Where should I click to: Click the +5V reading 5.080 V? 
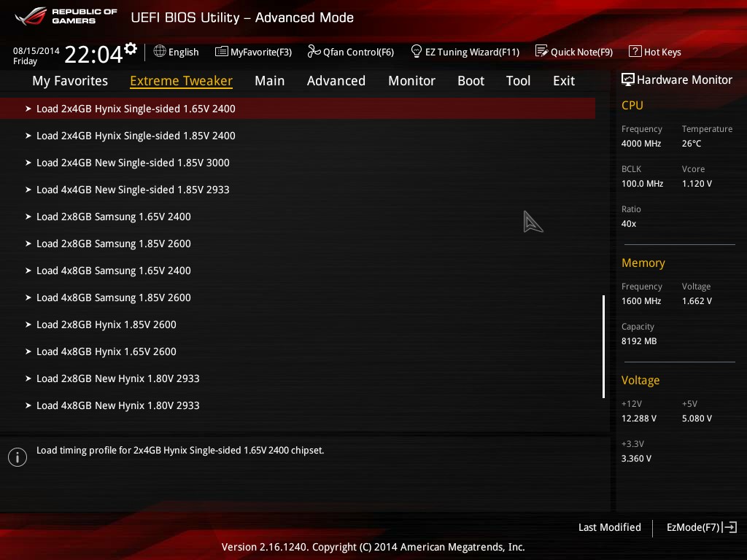click(697, 418)
